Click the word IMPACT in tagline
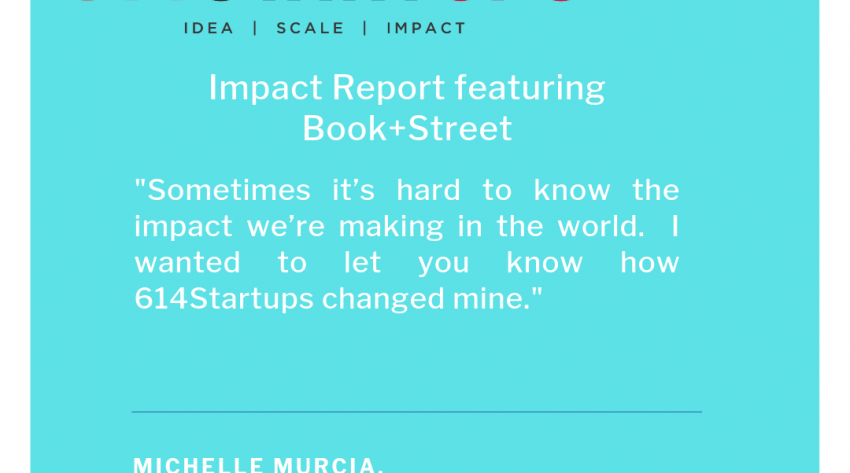Image resolution: width=850 pixels, height=473 pixels. click(x=426, y=28)
